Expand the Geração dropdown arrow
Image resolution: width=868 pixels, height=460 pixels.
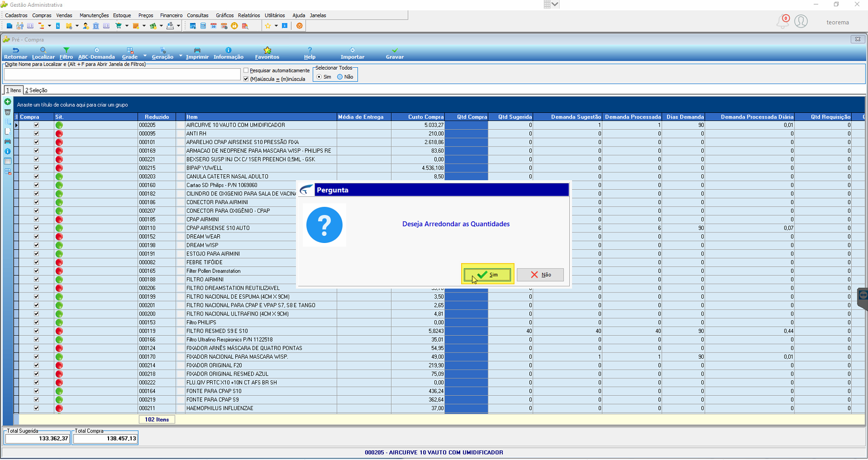coord(181,56)
